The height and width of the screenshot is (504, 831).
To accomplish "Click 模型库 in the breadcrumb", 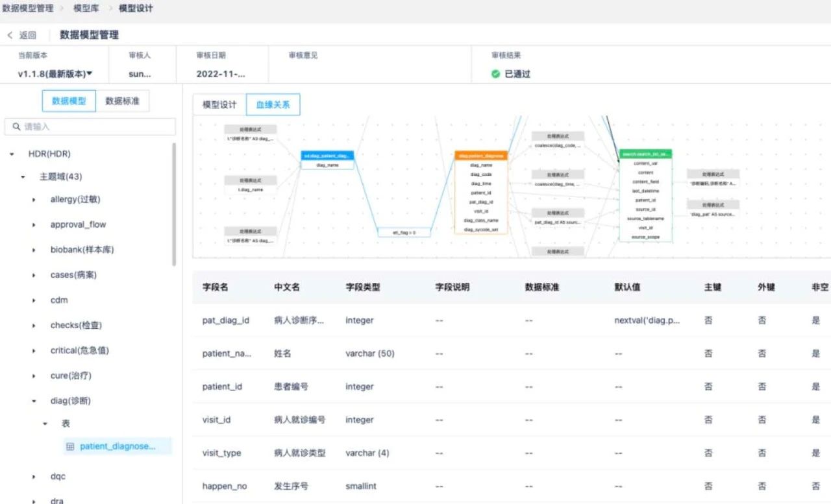I will coord(86,8).
